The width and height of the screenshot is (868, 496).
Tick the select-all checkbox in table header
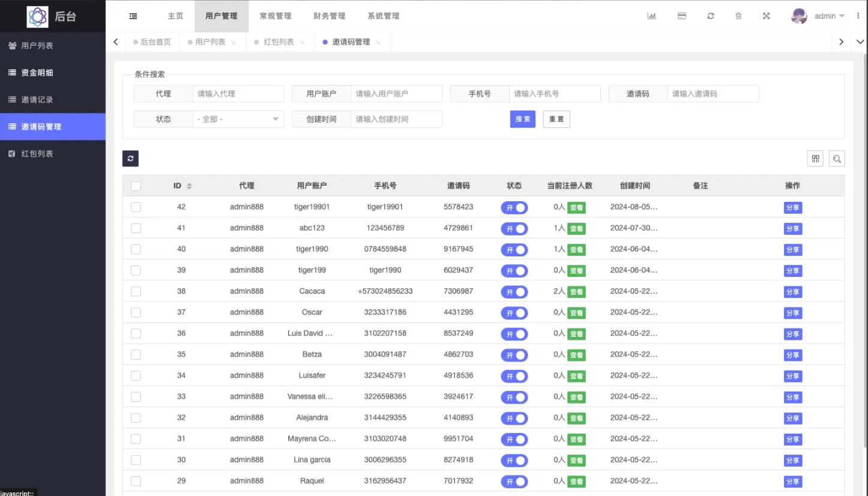[x=136, y=186]
